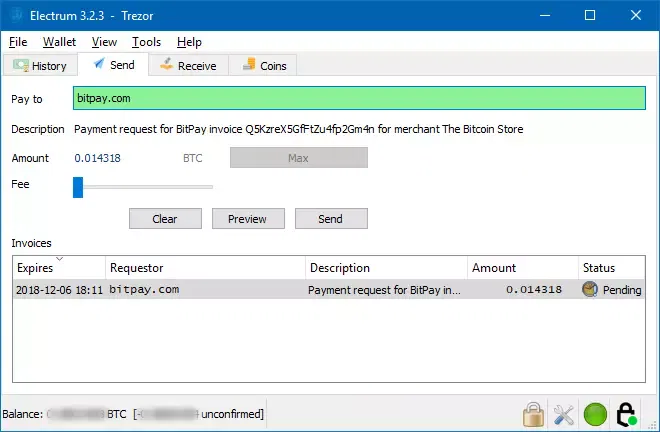Image resolution: width=660 pixels, height=432 pixels.
Task: Click invoice amount 0.014318 in table
Action: (x=534, y=290)
